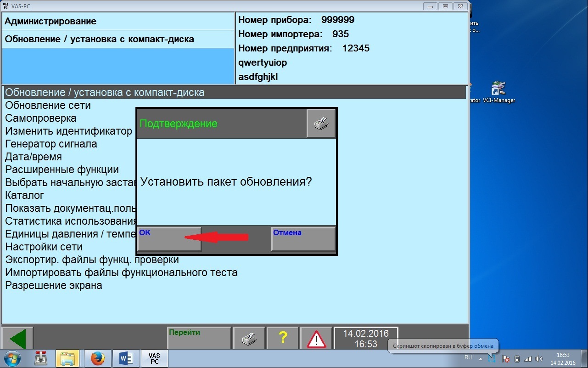Confirm the update with the OK button

pyautogui.click(x=169, y=238)
